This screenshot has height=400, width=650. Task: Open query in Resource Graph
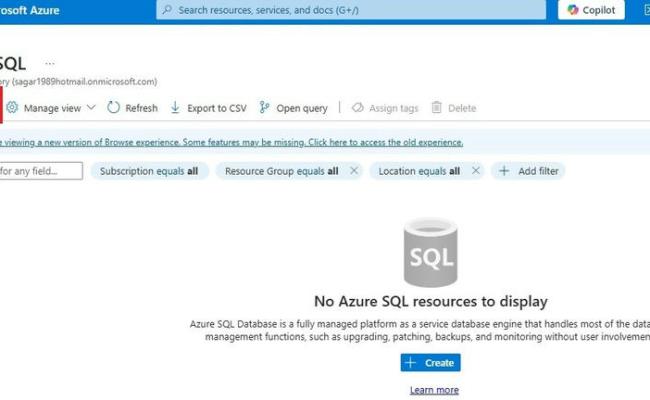coord(293,108)
